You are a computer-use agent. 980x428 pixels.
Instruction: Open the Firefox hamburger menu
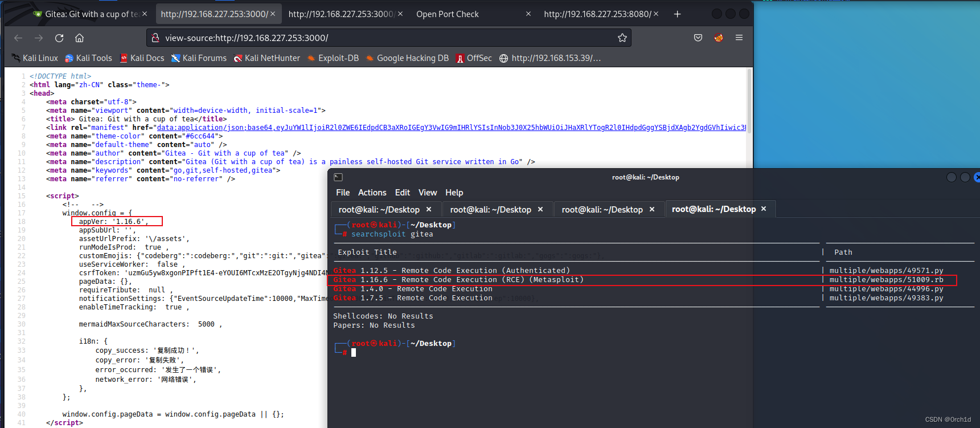click(739, 38)
